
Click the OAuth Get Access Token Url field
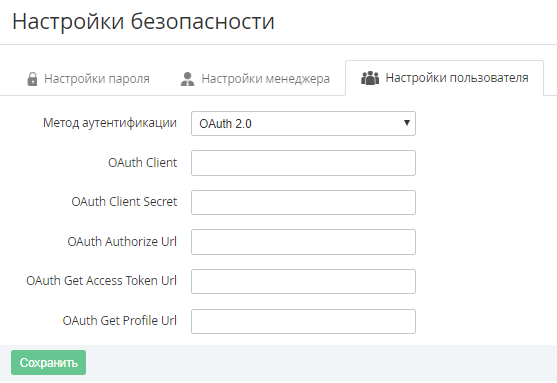(303, 281)
